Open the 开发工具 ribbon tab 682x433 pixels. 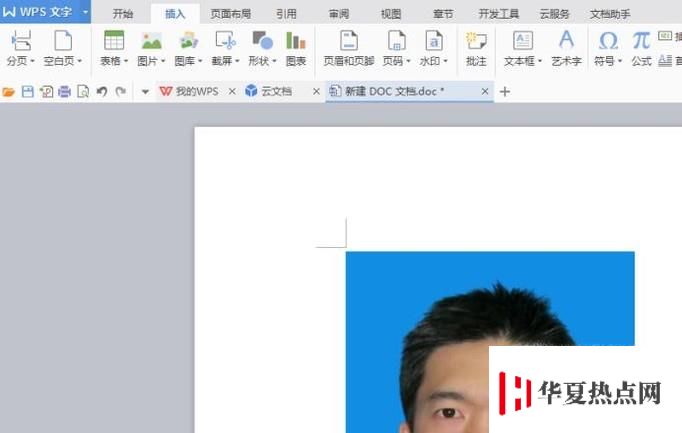(498, 14)
